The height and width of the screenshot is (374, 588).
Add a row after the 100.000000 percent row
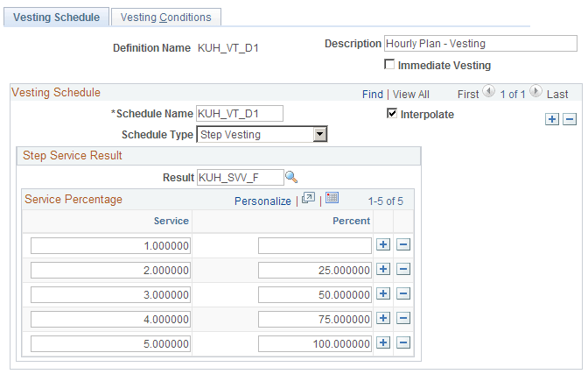click(383, 342)
